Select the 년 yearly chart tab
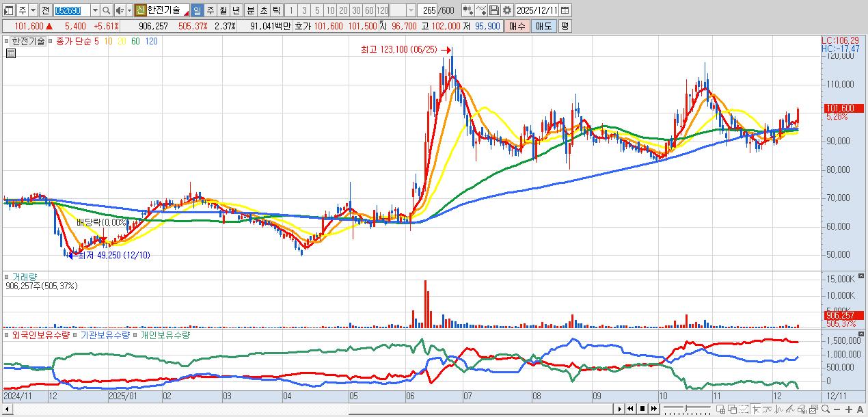 [236, 10]
